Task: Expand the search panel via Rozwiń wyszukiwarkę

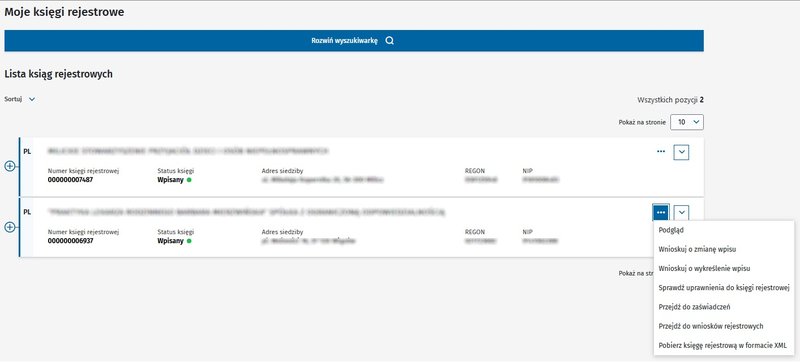Action: [x=354, y=41]
